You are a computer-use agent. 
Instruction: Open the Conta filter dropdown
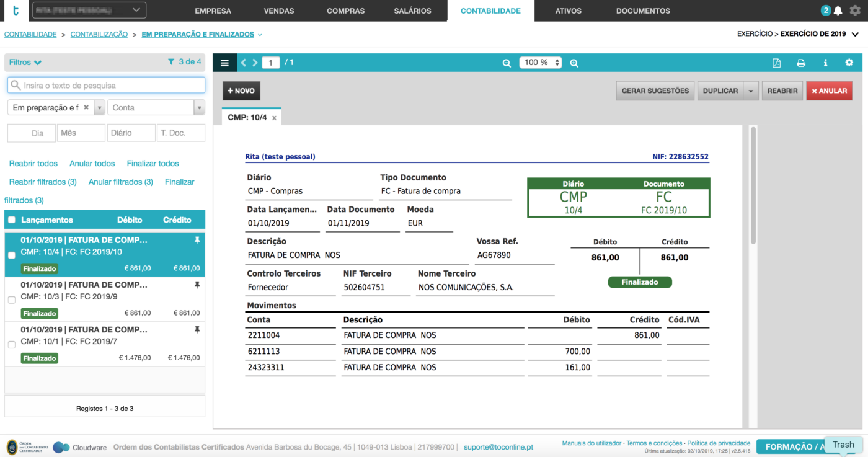(x=198, y=107)
